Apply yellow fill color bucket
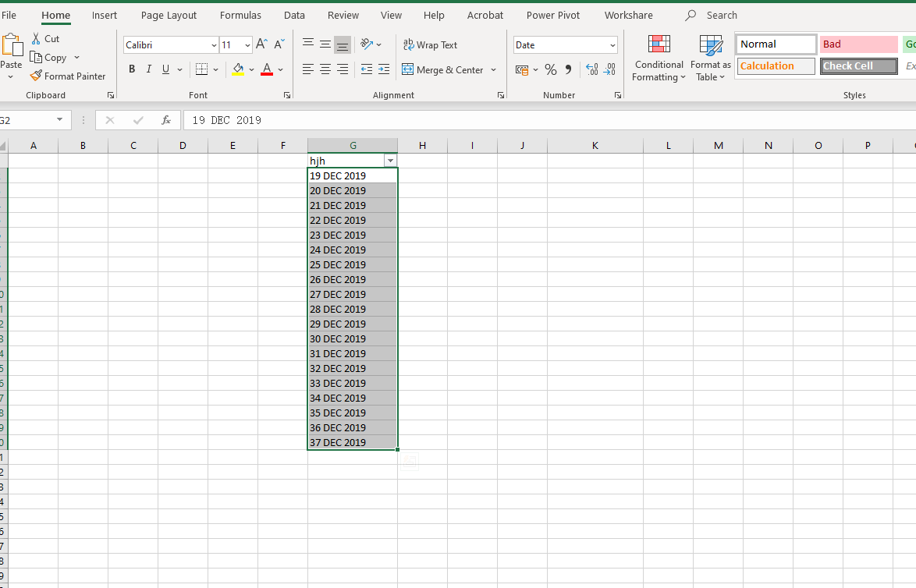 (238, 69)
